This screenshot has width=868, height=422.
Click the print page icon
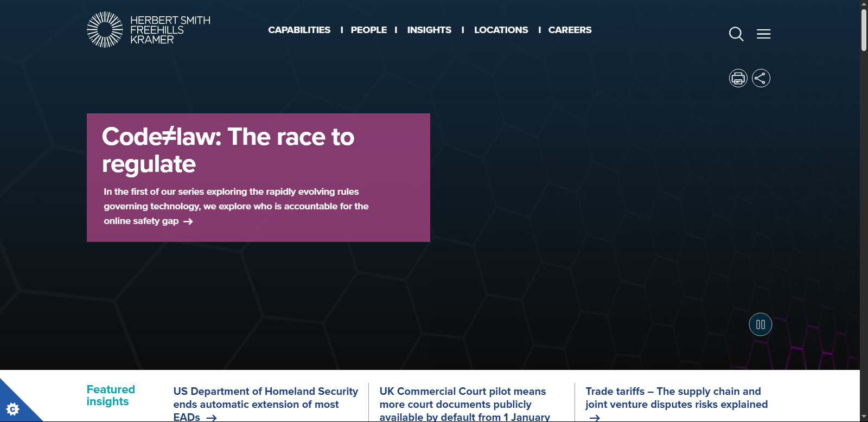click(738, 78)
